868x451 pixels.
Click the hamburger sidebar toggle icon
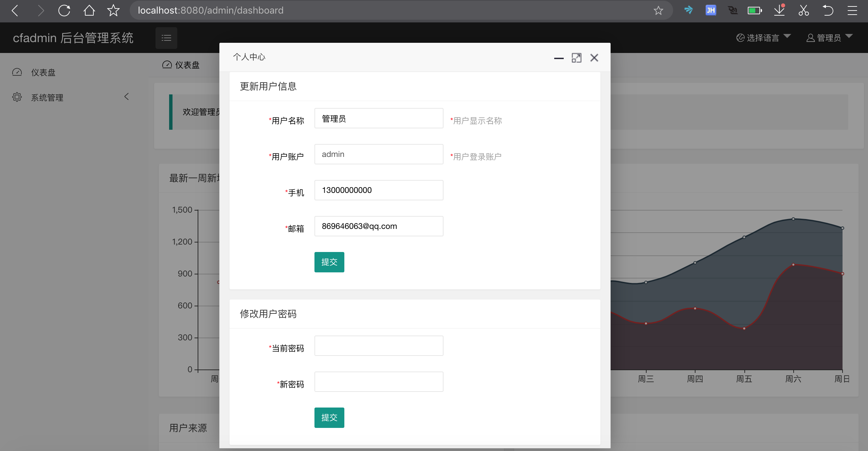[166, 38]
